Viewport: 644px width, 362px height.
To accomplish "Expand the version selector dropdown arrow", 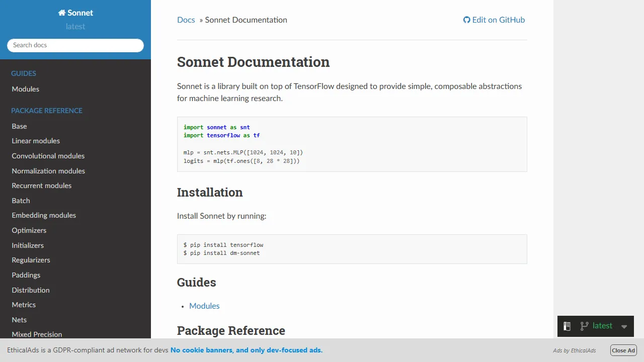I will [x=624, y=327].
